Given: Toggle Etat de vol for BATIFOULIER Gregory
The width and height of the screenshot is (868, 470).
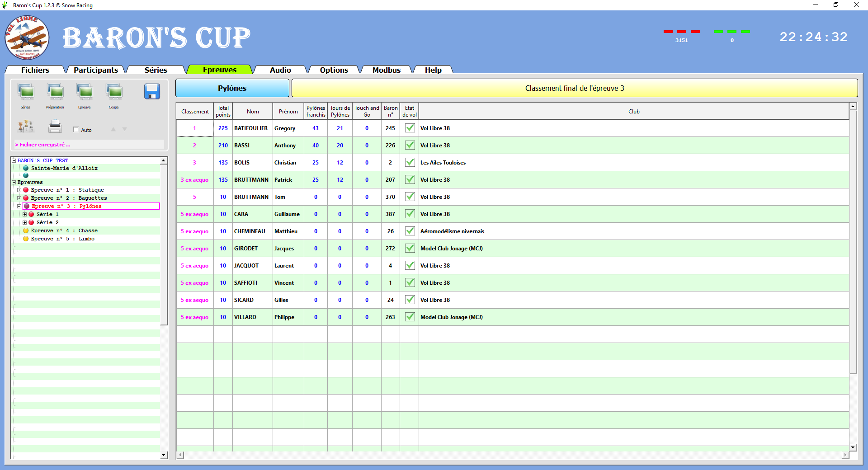Looking at the screenshot, I should [410, 128].
